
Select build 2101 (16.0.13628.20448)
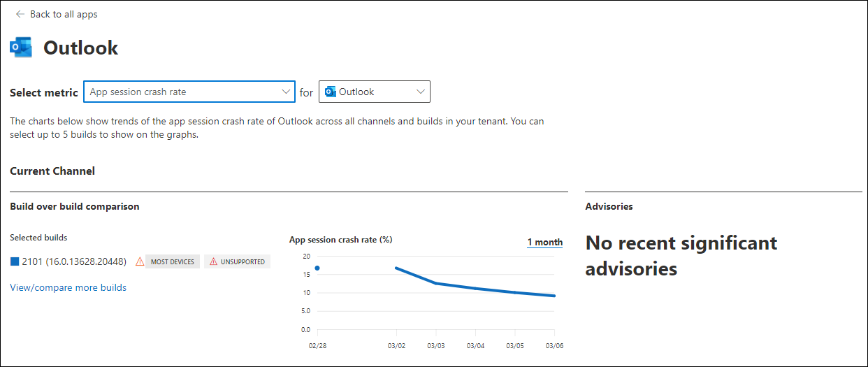coord(74,261)
